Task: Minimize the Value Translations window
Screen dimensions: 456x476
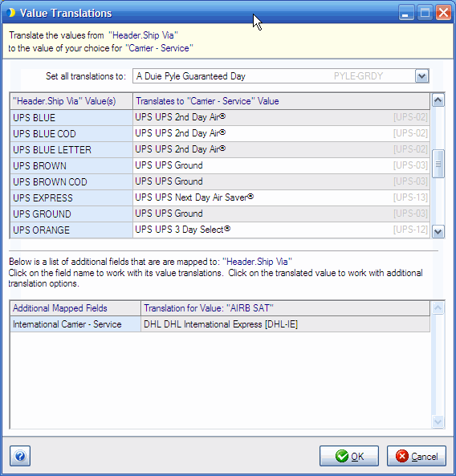Action: (x=406, y=13)
